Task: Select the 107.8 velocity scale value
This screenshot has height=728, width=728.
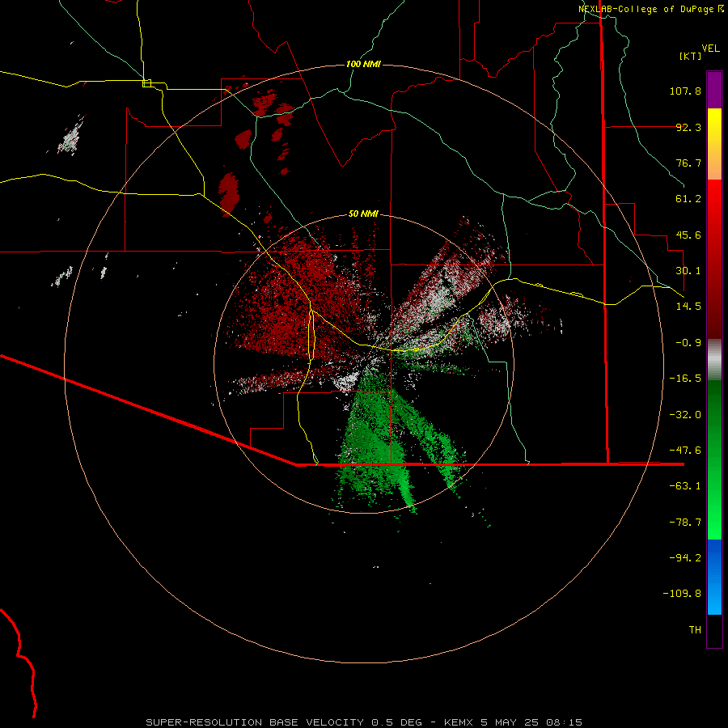Action: pyautogui.click(x=685, y=91)
